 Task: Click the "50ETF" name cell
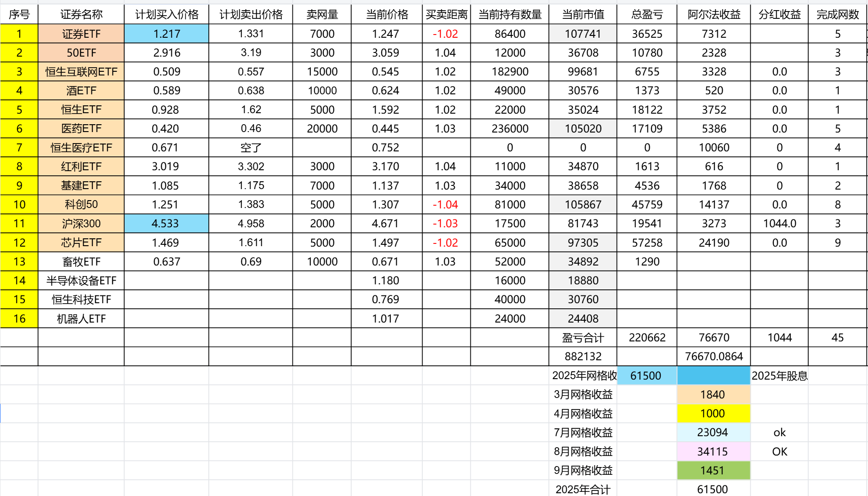point(81,52)
